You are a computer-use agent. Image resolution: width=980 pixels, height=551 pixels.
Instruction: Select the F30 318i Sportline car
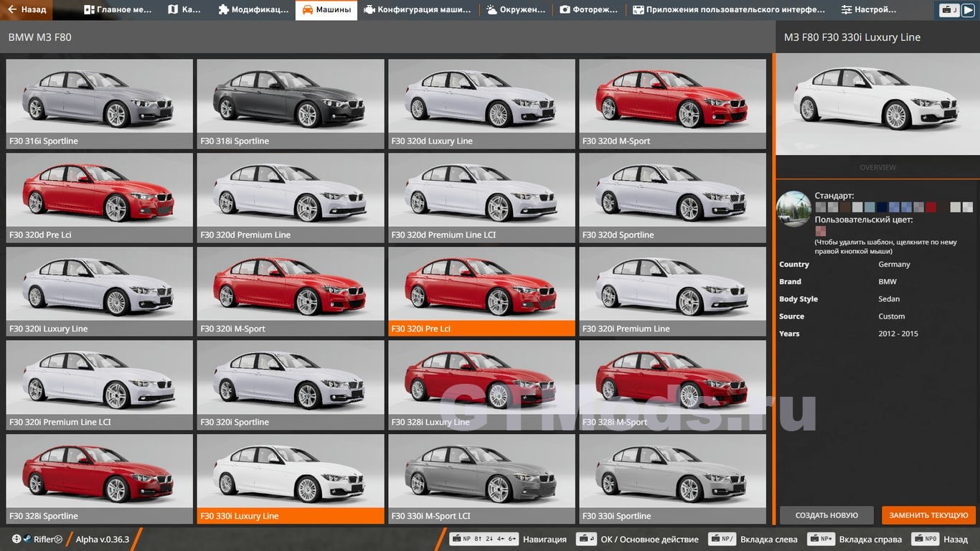coord(291,104)
